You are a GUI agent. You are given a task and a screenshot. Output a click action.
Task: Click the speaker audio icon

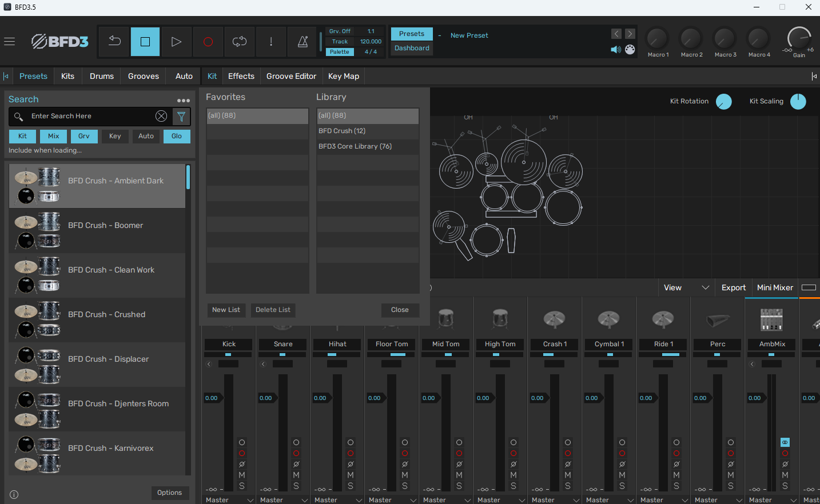(x=616, y=50)
